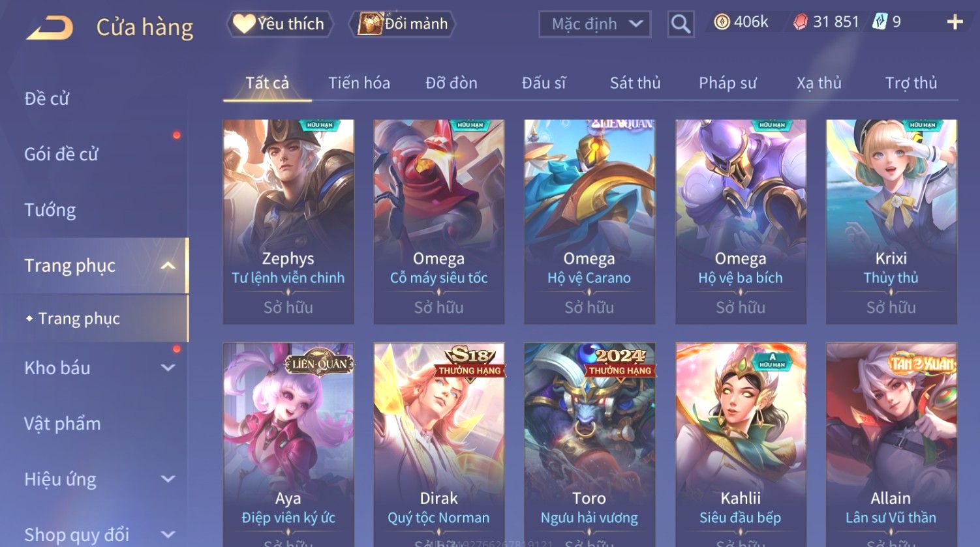Expand the Kho báu sidebar section

click(168, 368)
